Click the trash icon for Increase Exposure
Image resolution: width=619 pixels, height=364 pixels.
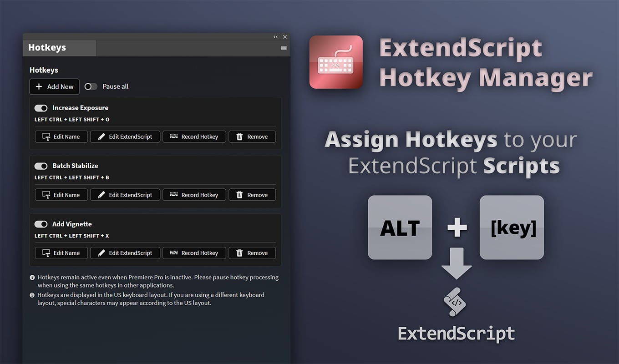pyautogui.click(x=239, y=136)
